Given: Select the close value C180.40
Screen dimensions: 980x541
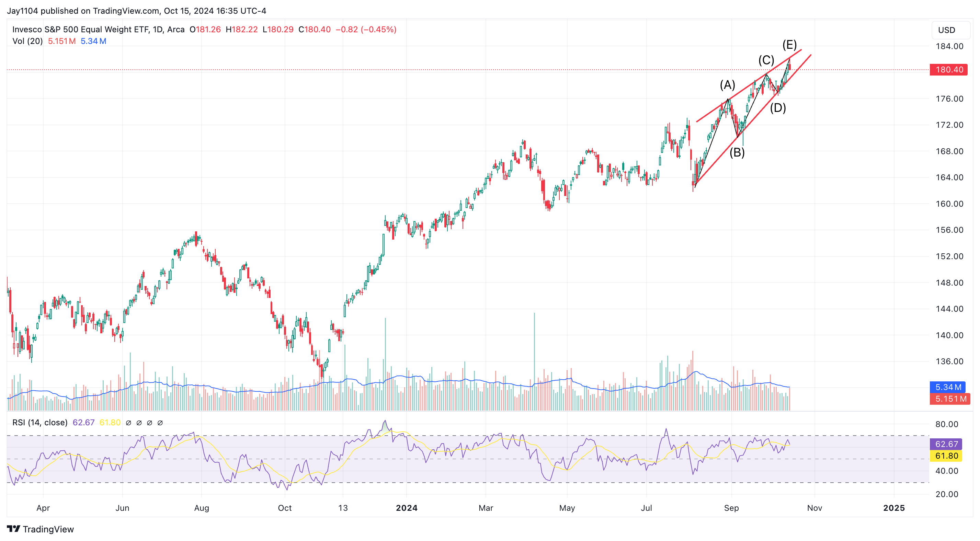Looking at the screenshot, I should [314, 29].
